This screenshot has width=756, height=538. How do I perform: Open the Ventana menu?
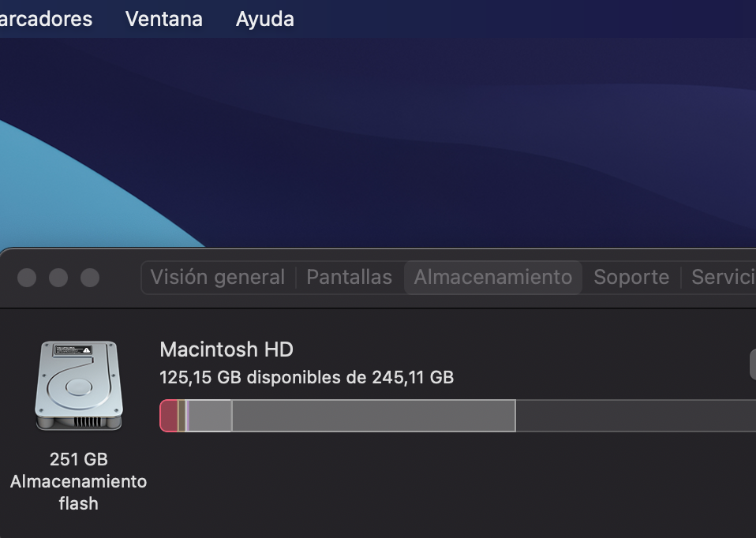pos(164,19)
